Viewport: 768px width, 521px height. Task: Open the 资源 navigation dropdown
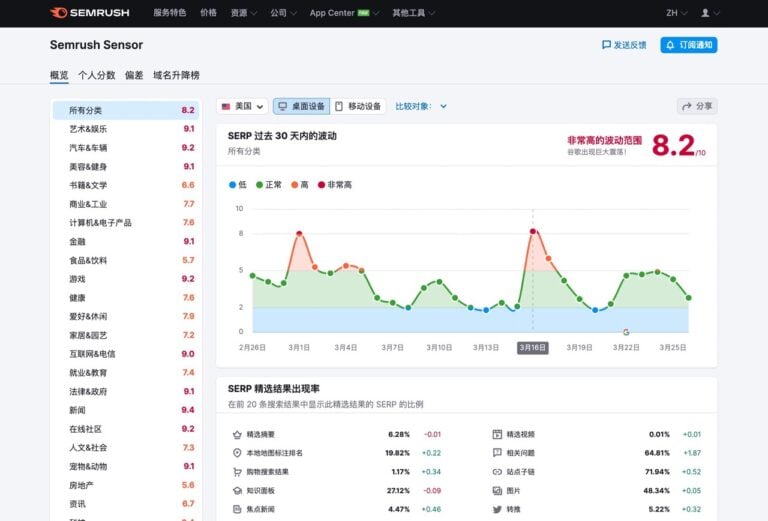(x=243, y=13)
